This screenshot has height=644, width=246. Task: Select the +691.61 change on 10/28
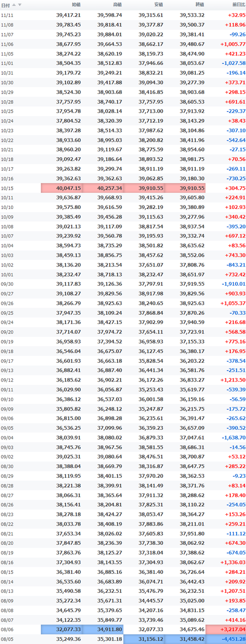(x=236, y=101)
